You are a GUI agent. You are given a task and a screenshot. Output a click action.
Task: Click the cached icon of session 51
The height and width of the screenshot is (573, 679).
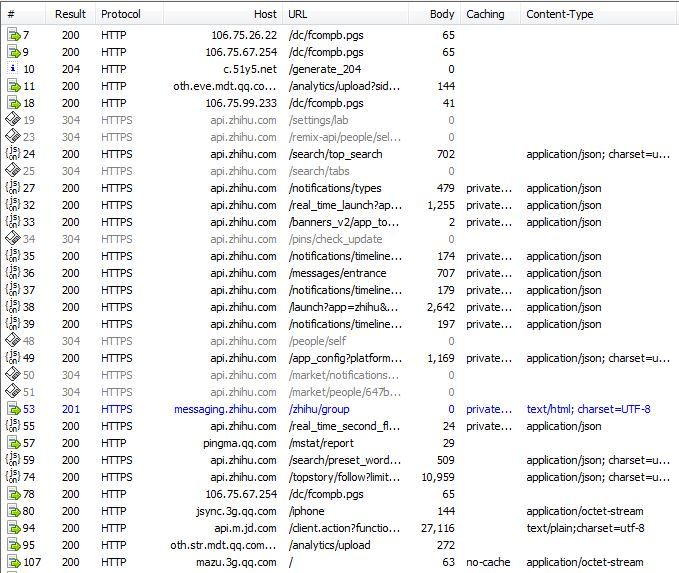point(13,392)
